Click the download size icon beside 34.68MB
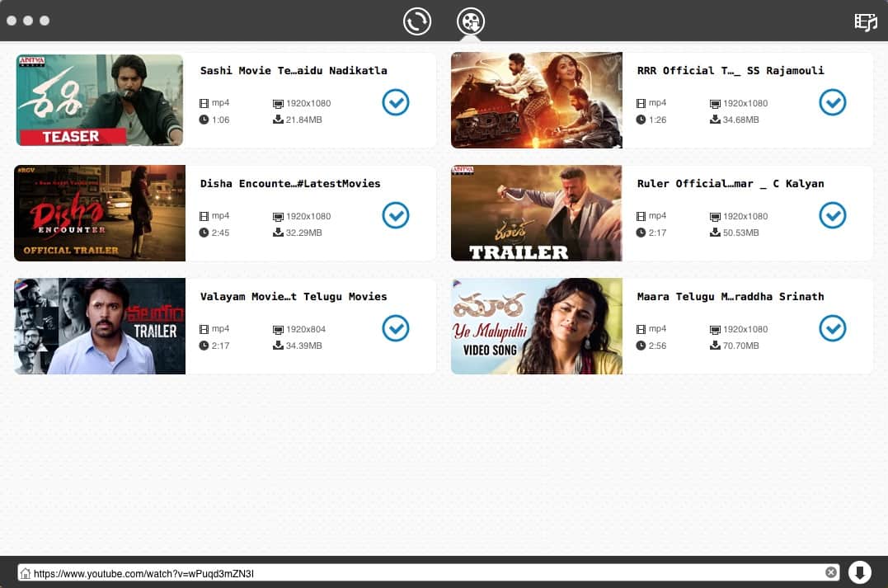Image resolution: width=888 pixels, height=588 pixels. point(716,120)
